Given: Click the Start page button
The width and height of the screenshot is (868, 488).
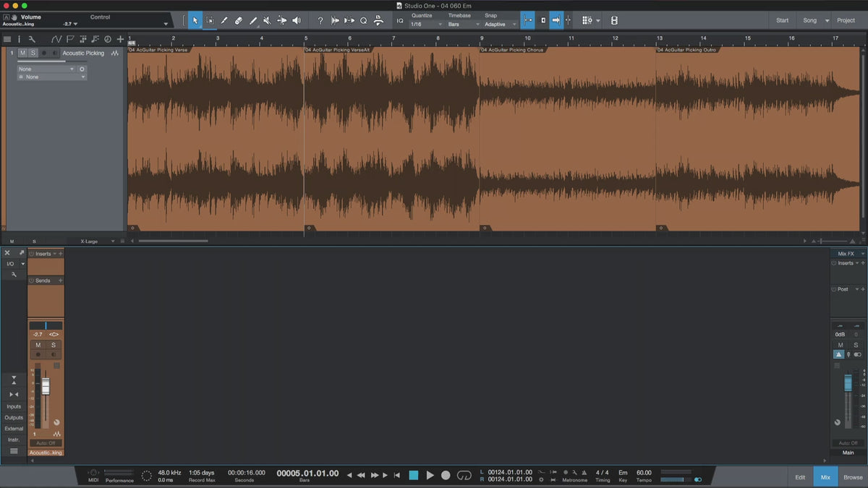Looking at the screenshot, I should 782,20.
